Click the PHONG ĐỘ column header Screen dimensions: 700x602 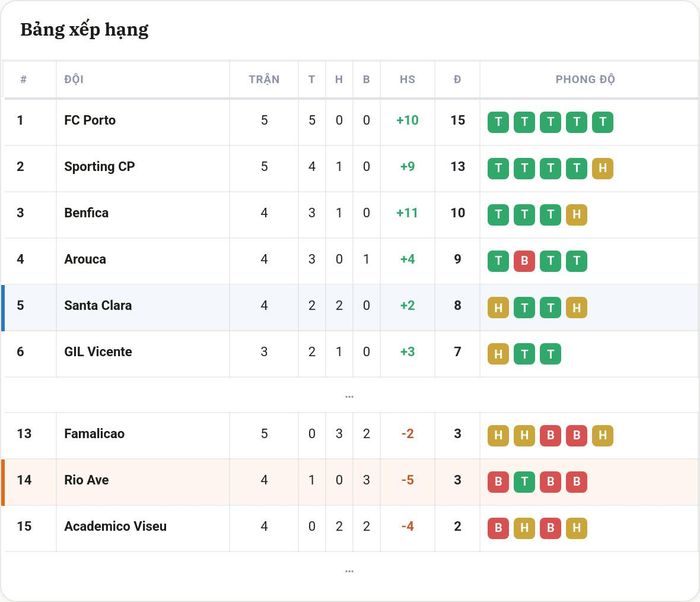pos(585,79)
